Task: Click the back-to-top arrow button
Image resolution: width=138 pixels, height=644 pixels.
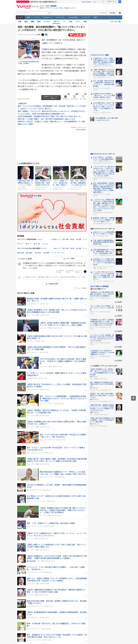Action: (x=133, y=398)
